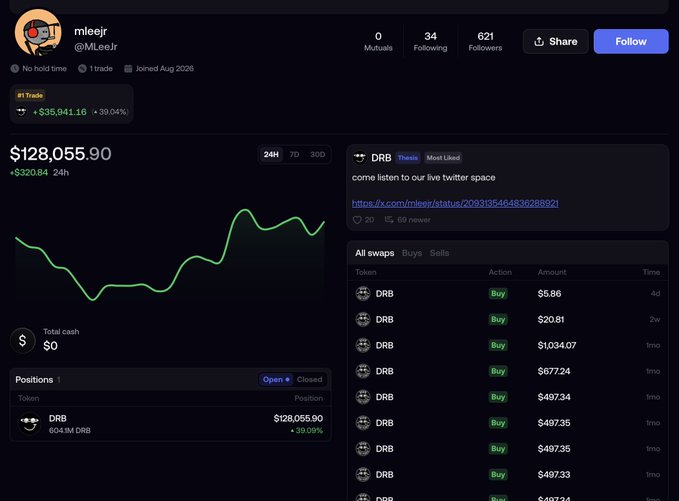Viewport: 679px width, 501px height.
Task: Click the Time column header
Action: point(651,272)
